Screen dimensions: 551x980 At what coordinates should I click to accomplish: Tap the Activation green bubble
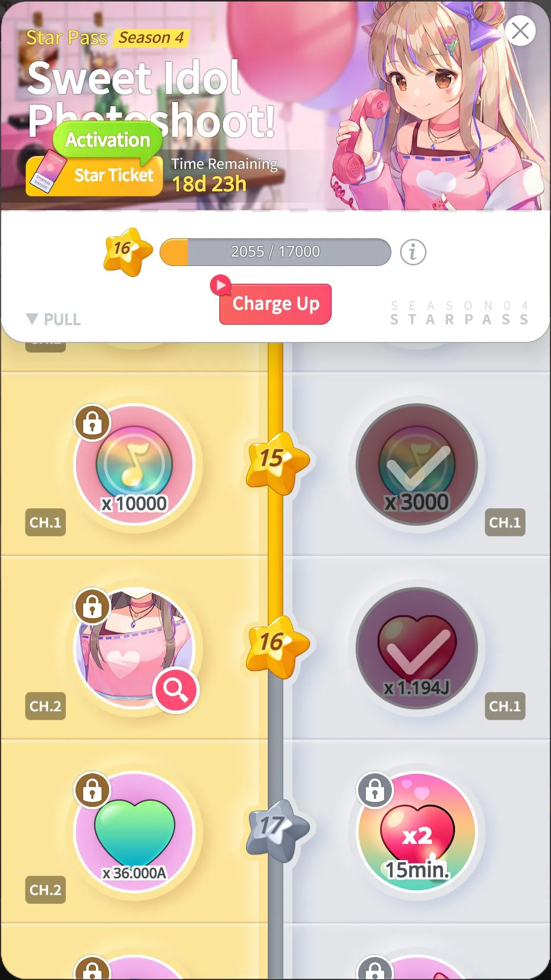click(x=108, y=139)
